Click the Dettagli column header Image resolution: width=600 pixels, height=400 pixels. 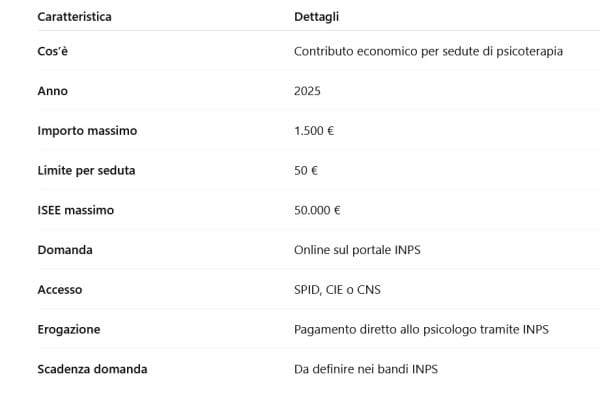tap(316, 17)
